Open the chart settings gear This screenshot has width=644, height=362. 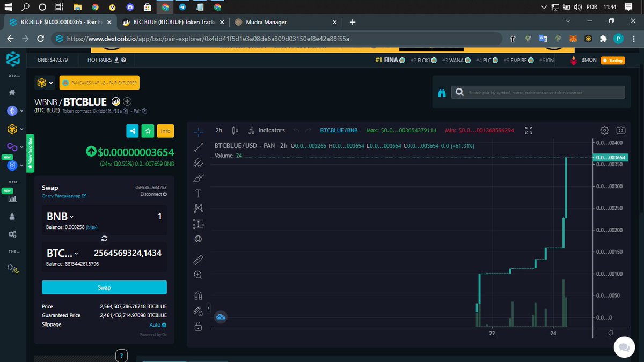click(605, 130)
